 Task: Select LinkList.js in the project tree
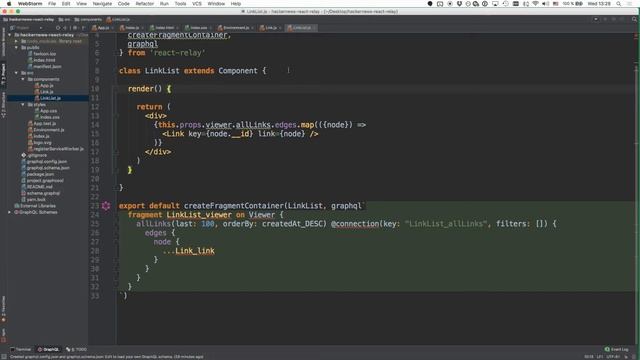[50, 98]
